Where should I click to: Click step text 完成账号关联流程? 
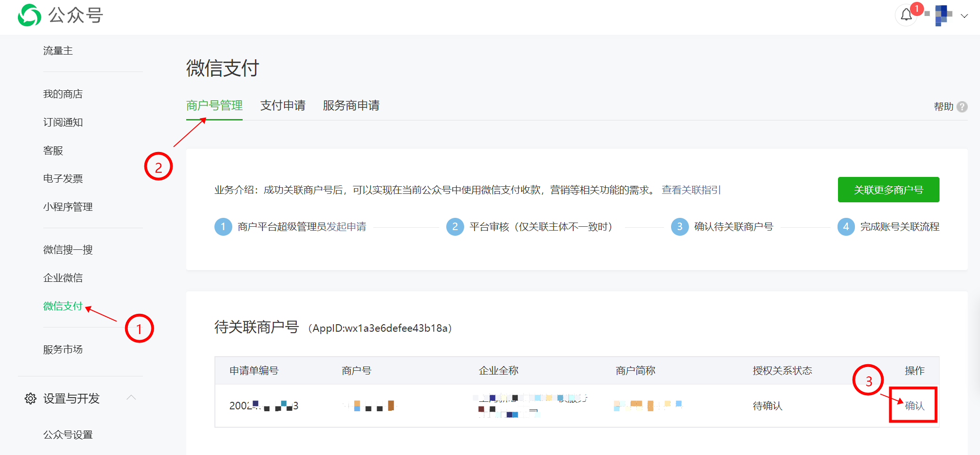point(900,227)
